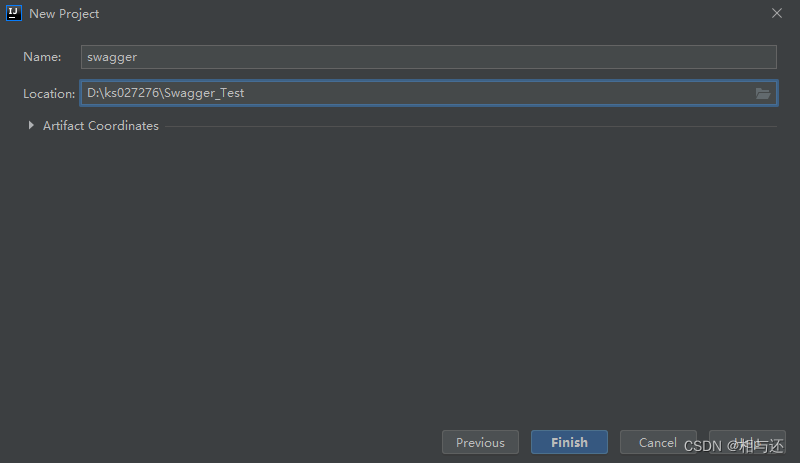Viewport: 800px width, 463px height.
Task: Click the Swagger_Test text in Location path
Action: coord(204,93)
